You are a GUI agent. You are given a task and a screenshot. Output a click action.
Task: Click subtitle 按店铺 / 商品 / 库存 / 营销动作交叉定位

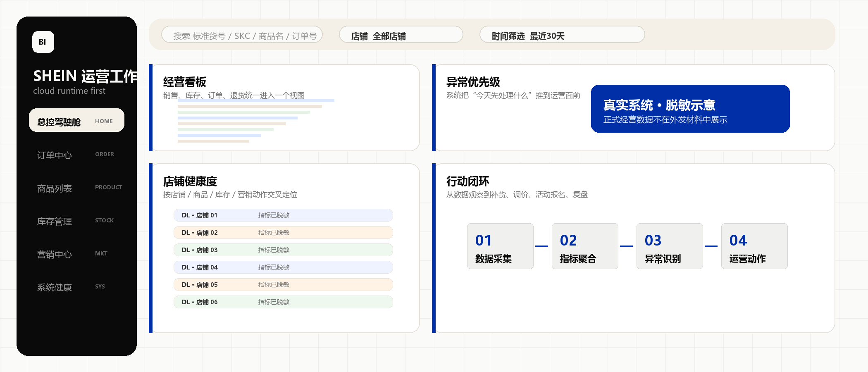tap(230, 195)
